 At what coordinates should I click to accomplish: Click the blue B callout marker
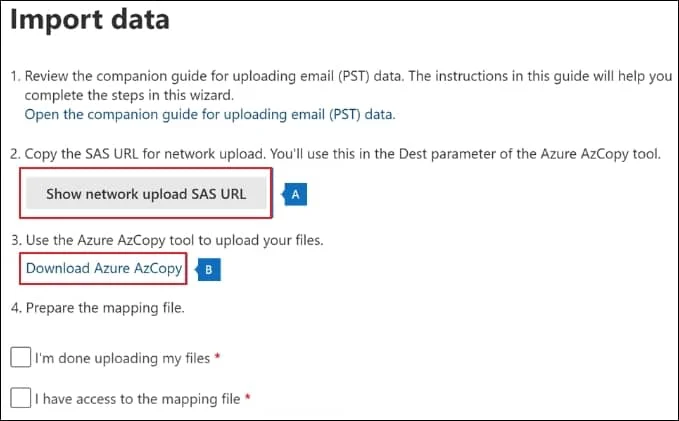click(x=209, y=269)
